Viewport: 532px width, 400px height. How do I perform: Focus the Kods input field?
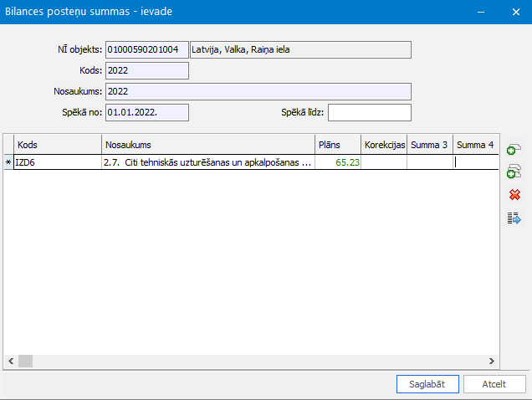click(x=147, y=70)
